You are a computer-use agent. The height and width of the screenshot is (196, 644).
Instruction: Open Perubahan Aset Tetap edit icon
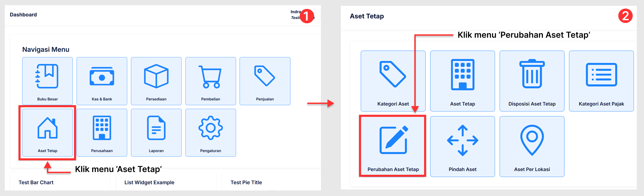(x=393, y=140)
